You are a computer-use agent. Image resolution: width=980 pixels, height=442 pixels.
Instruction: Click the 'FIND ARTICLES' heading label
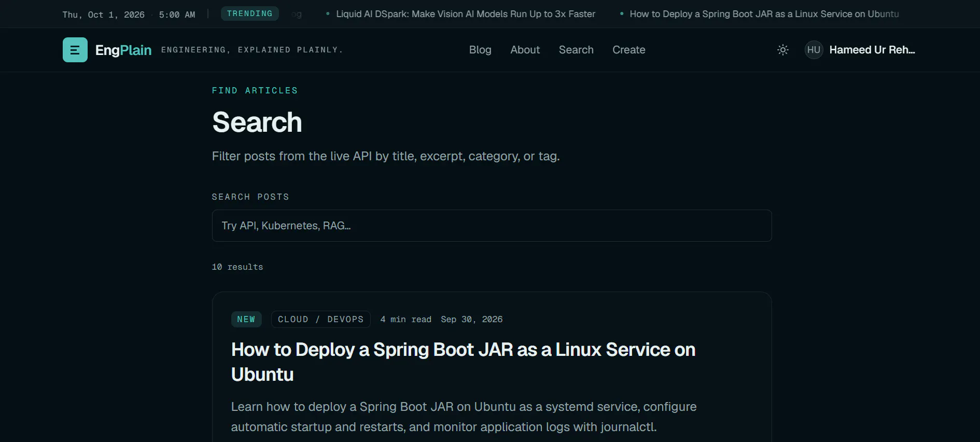click(255, 90)
